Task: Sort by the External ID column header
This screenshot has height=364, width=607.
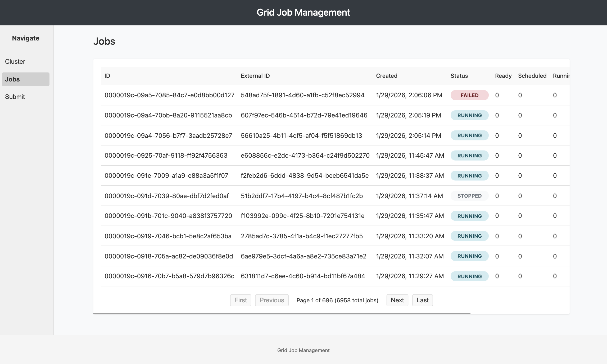Action: (255, 76)
